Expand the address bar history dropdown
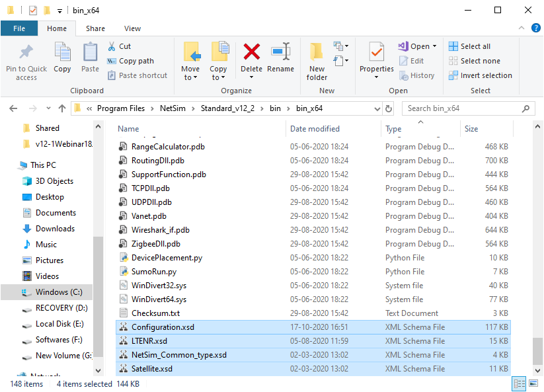 click(377, 108)
